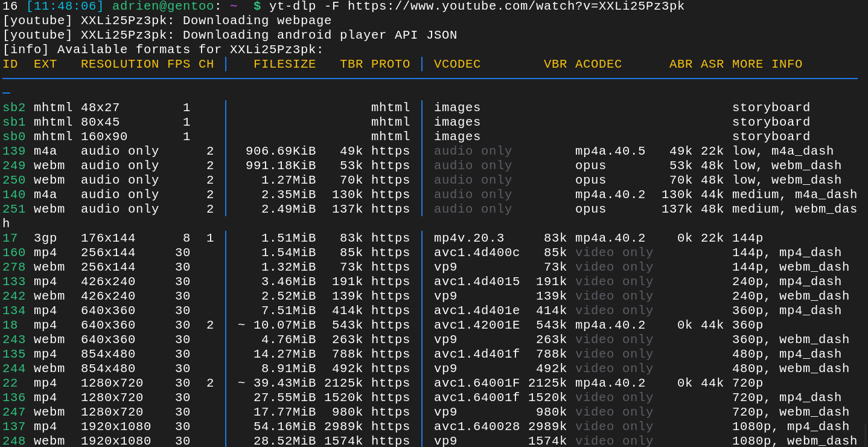Click the "144p, mp4_dash" info text

pyautogui.click(x=787, y=252)
